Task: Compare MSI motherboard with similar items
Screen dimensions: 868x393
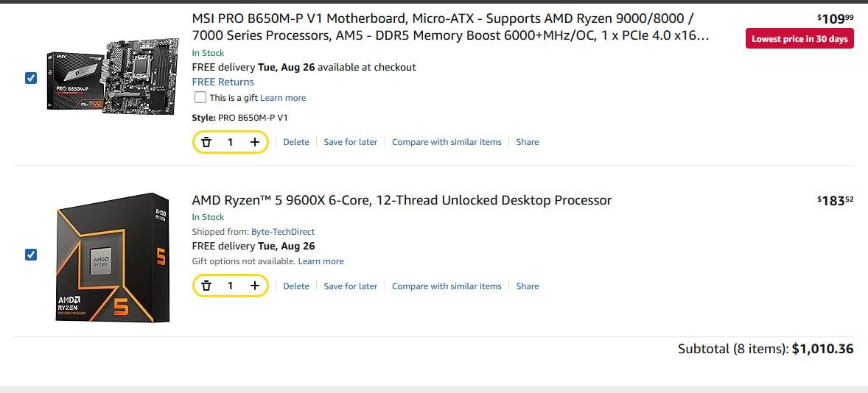Action: coord(447,142)
